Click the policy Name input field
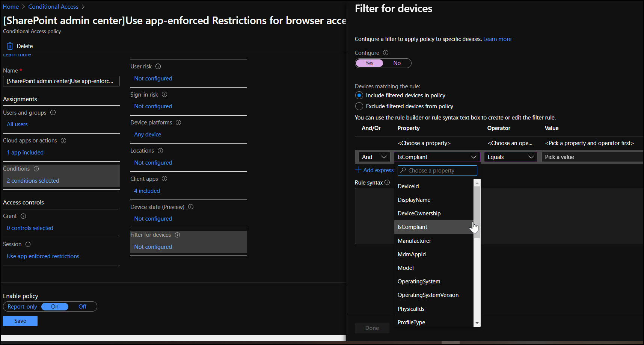644x345 pixels. click(x=61, y=81)
